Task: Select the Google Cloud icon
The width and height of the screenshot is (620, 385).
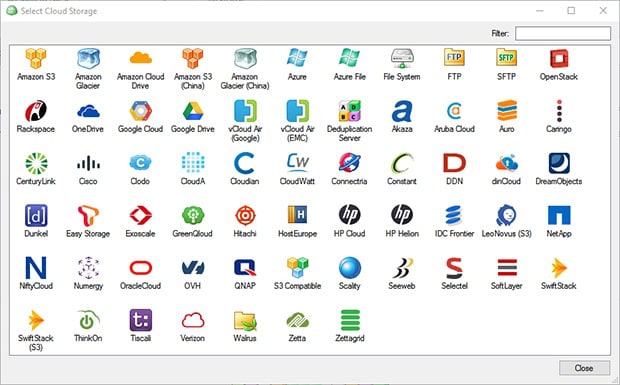Action: tap(140, 111)
